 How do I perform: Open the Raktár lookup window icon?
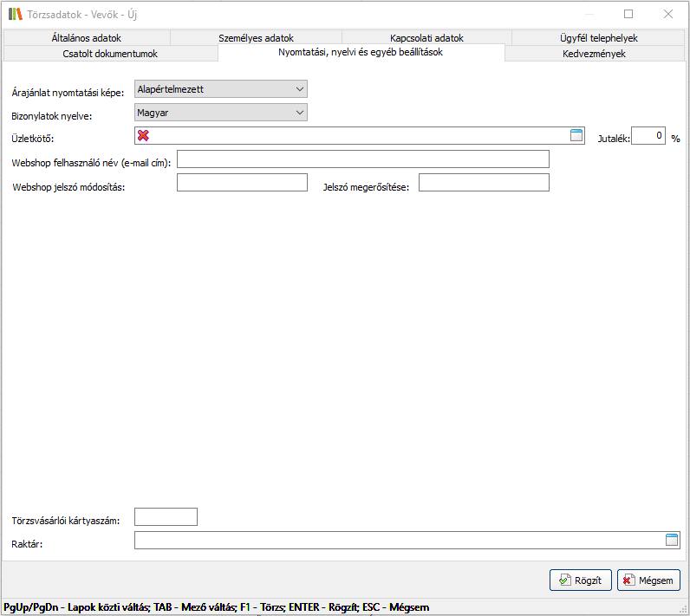(671, 540)
